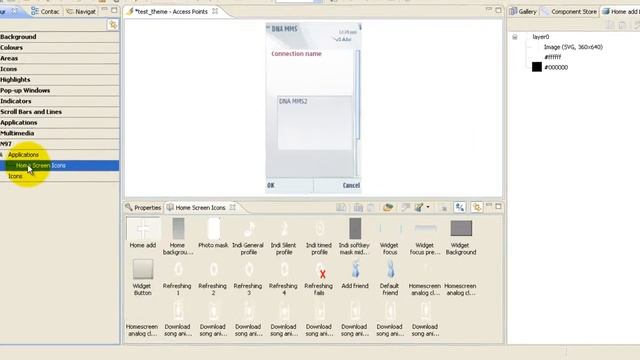Click the pencil edit toolbar icon
The width and height of the screenshot is (640, 360).
[x=419, y=207]
